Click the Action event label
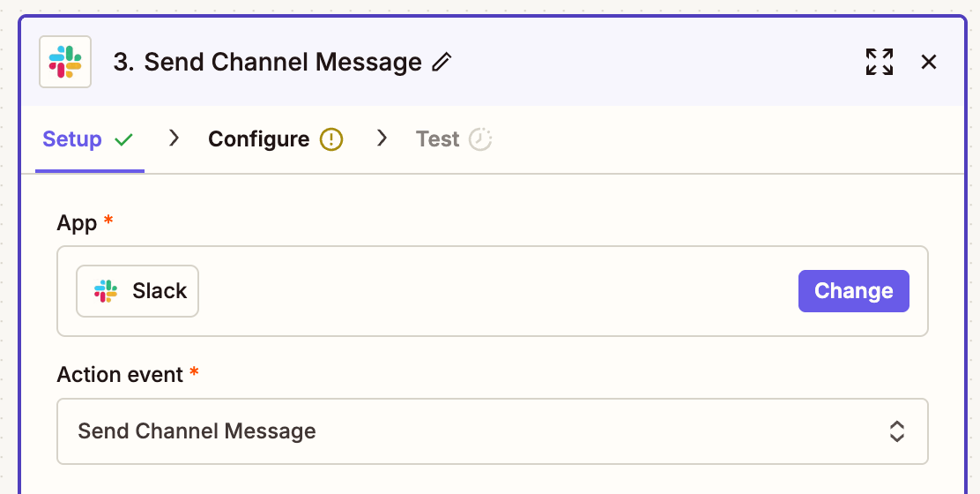The image size is (980, 494). tap(120, 374)
